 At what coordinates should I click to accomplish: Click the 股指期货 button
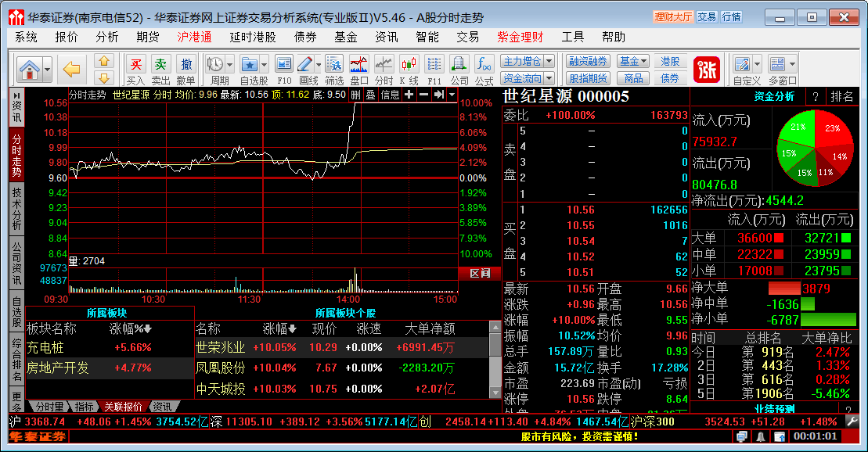pos(588,78)
